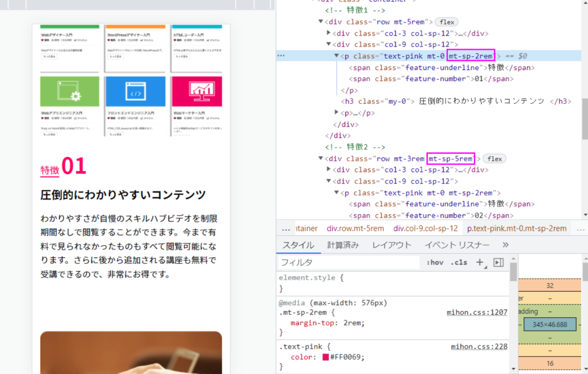The image size is (588, 374).
Task: Toggle the computed styles sidebar pane icon
Action: (498, 262)
